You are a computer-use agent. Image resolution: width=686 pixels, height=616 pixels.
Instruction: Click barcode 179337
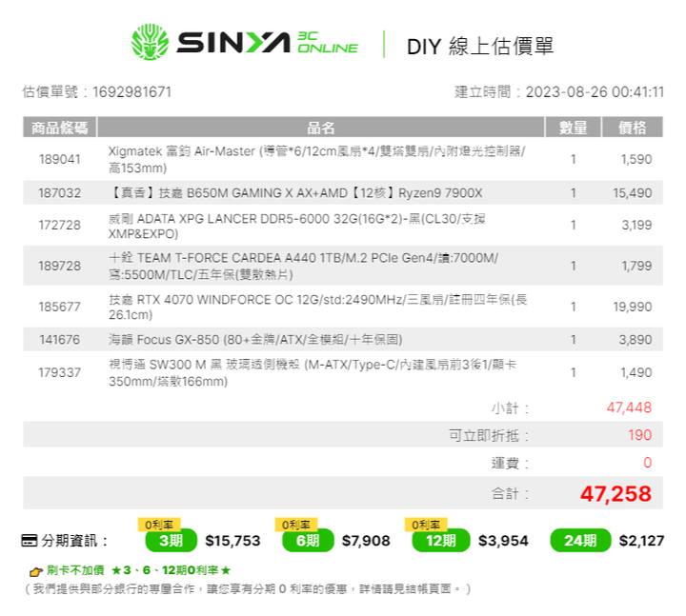click(x=59, y=372)
